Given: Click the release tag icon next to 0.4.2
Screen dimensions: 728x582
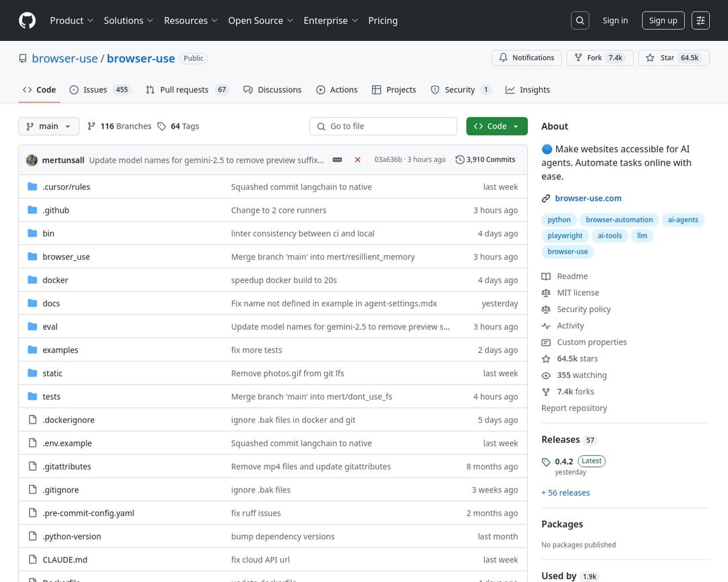Looking at the screenshot, I should click(546, 462).
